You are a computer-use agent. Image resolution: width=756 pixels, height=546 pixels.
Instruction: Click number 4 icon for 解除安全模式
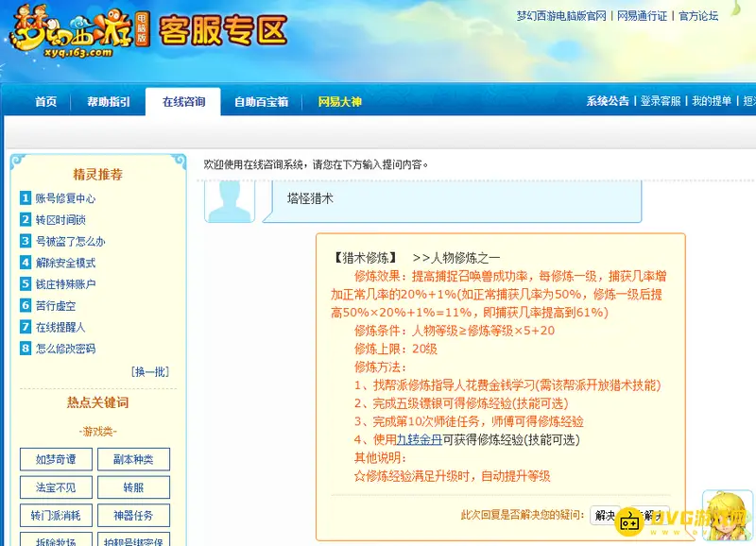(26, 263)
